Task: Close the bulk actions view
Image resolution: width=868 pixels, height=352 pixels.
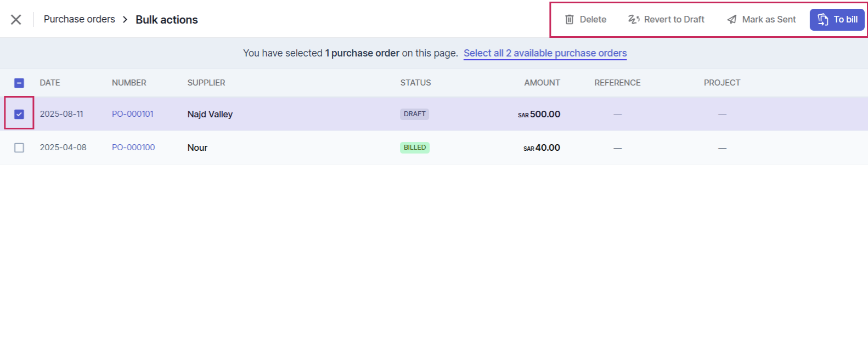Action: click(x=16, y=20)
